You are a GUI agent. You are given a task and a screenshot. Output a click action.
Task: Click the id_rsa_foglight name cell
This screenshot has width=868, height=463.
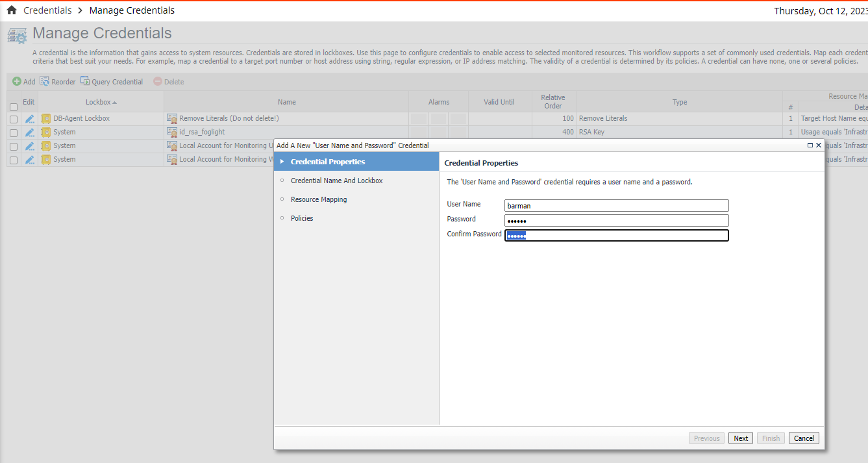[202, 132]
